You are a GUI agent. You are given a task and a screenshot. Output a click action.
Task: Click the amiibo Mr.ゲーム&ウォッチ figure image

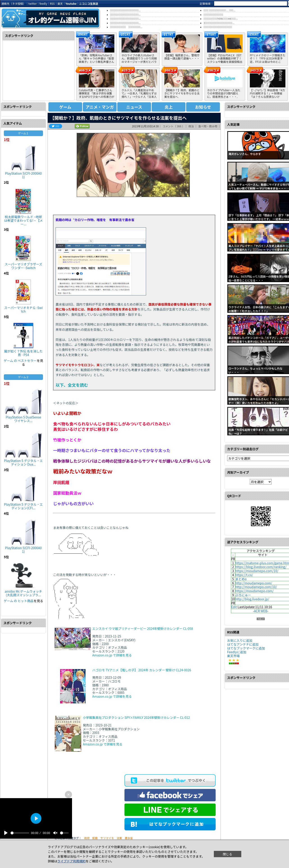click(23, 576)
